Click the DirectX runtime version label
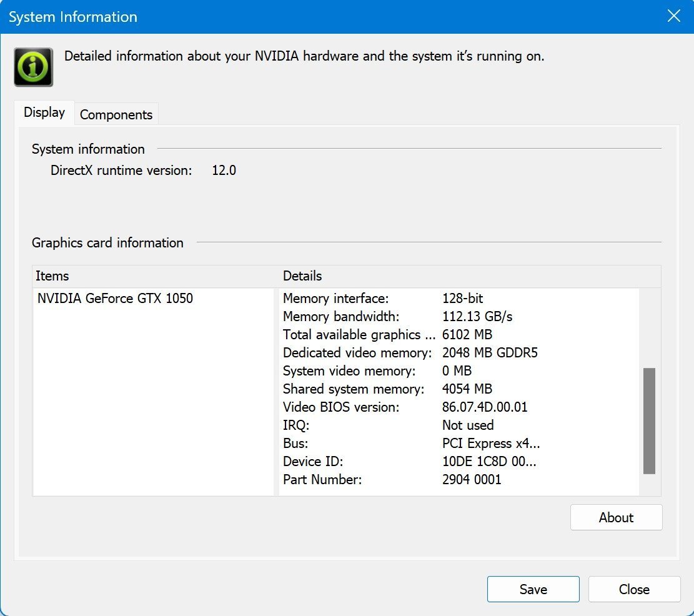The image size is (694, 616). click(x=121, y=171)
